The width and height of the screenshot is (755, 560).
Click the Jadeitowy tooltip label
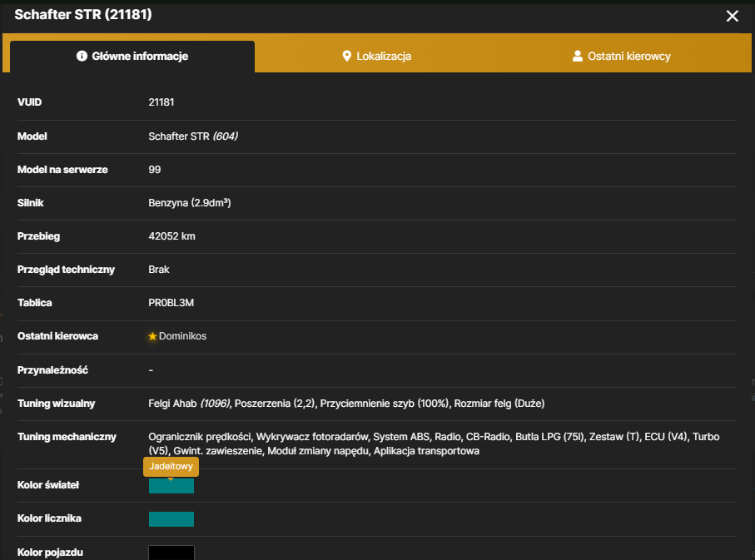coord(171,466)
